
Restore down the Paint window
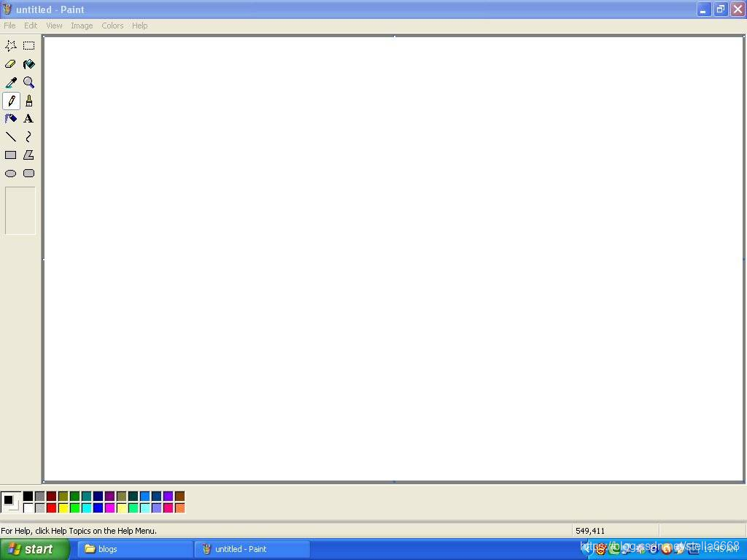click(x=720, y=9)
